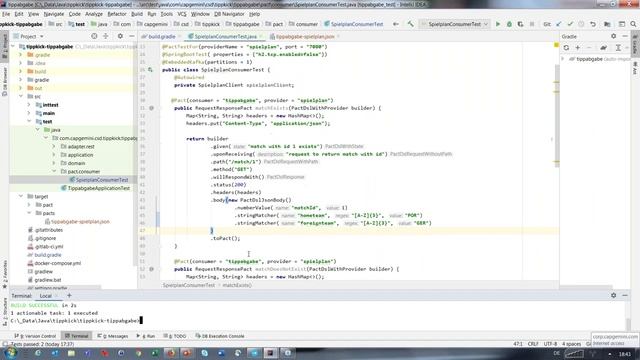Open the Navigate menu
640x360 pixels.
(x=54, y=14)
